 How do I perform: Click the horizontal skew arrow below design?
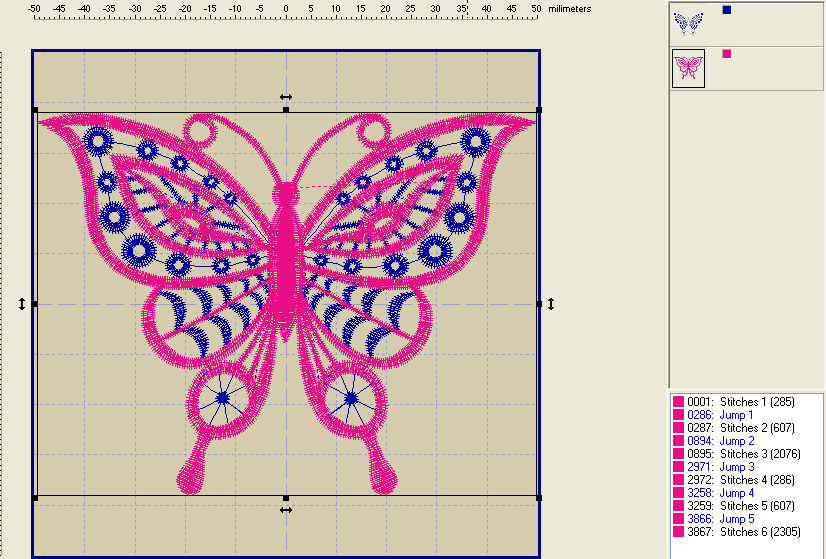pyautogui.click(x=286, y=510)
